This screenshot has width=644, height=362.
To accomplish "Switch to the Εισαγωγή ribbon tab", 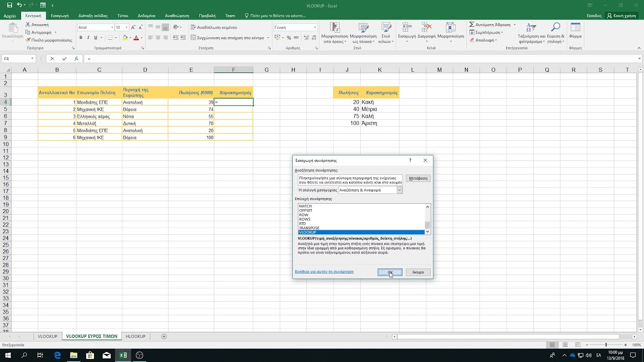I will (x=59, y=16).
